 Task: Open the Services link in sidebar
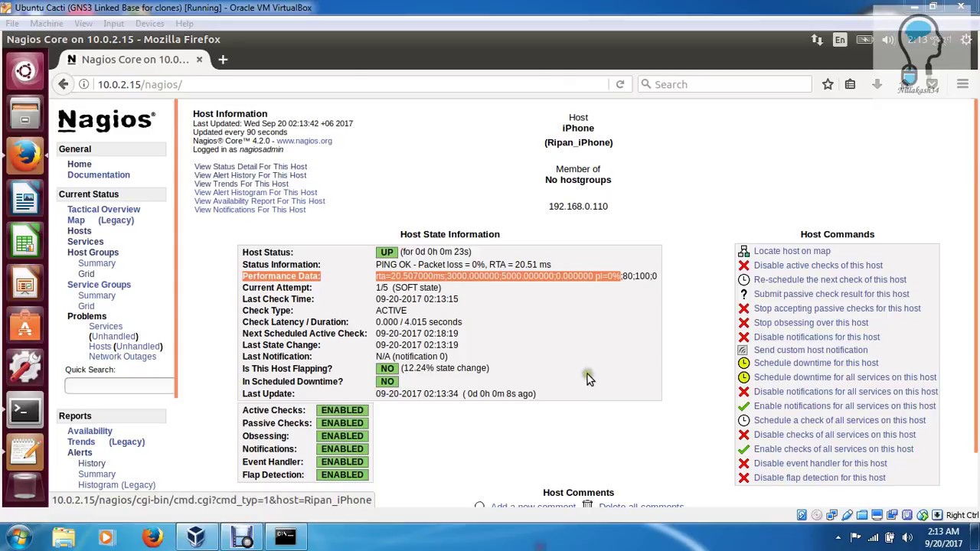click(x=85, y=242)
